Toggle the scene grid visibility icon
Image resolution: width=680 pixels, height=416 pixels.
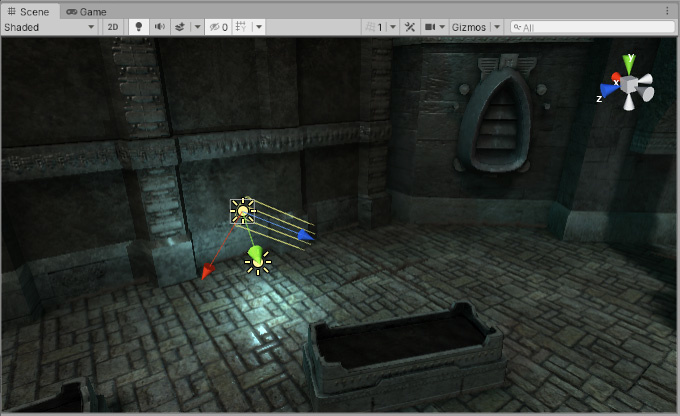242,27
